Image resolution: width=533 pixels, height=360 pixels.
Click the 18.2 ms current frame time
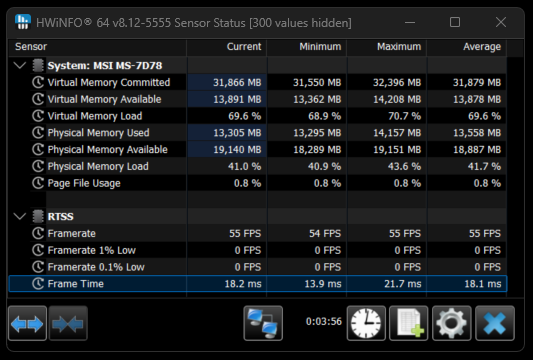click(243, 284)
